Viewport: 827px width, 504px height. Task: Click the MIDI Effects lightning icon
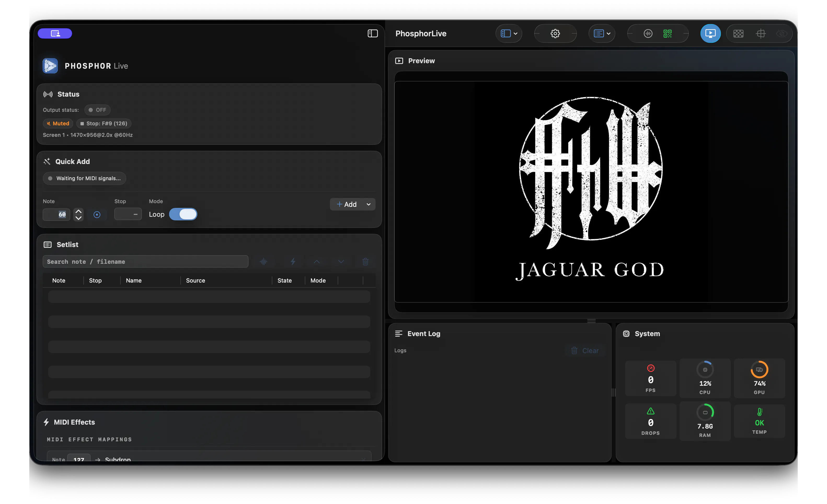46,423
